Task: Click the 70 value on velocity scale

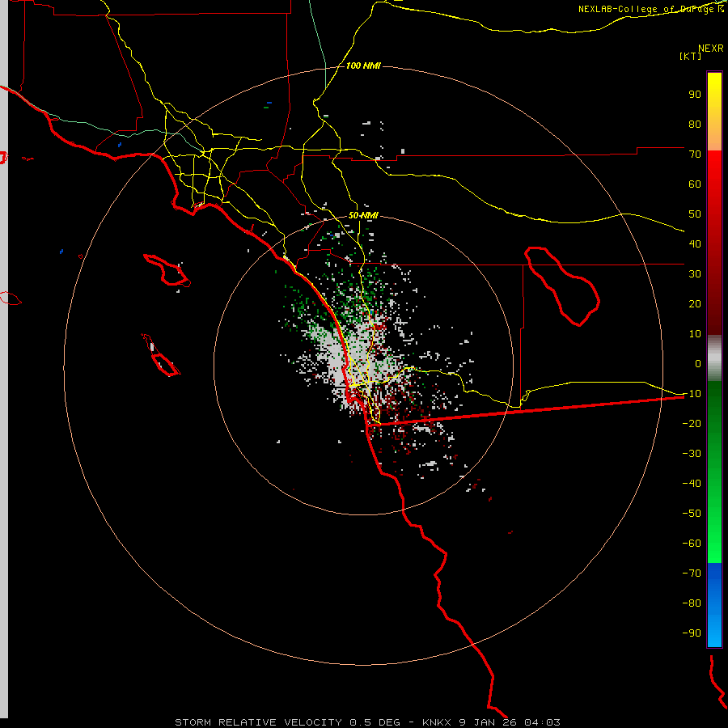Action: 695,154
